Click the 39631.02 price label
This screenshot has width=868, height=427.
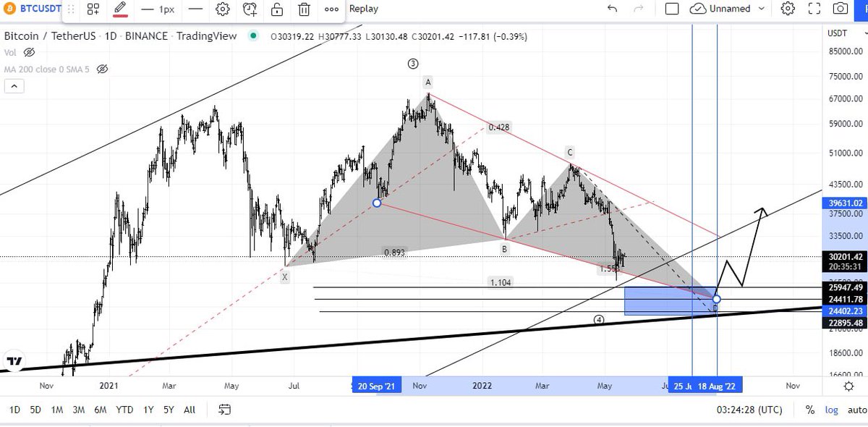845,203
